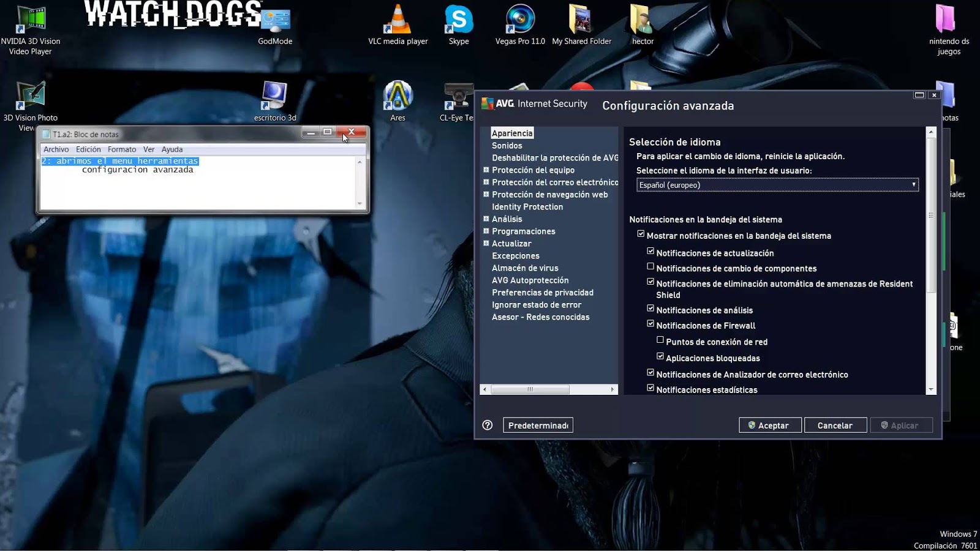Uncheck Aplicaciones bloqueadas
Image resolution: width=980 pixels, height=551 pixels.
click(660, 356)
